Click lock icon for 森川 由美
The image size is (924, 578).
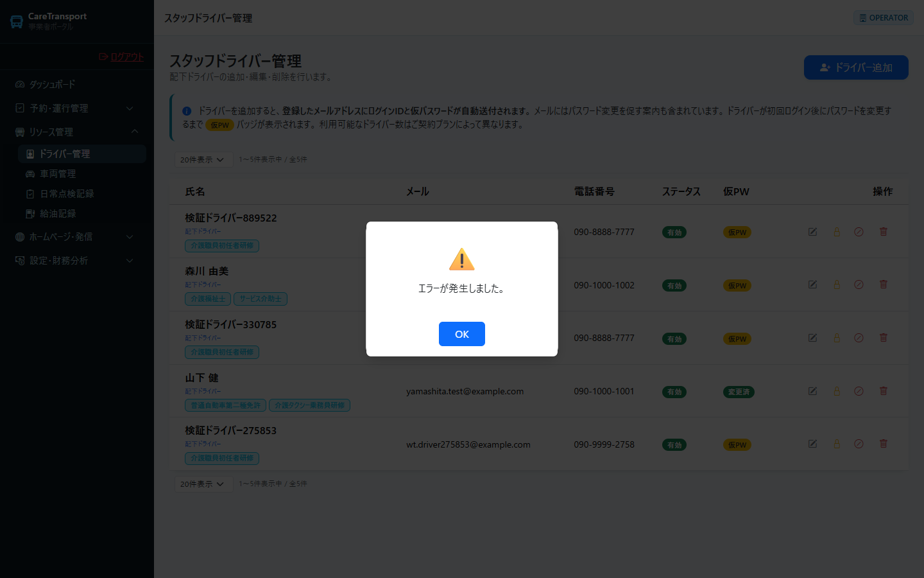pos(837,285)
